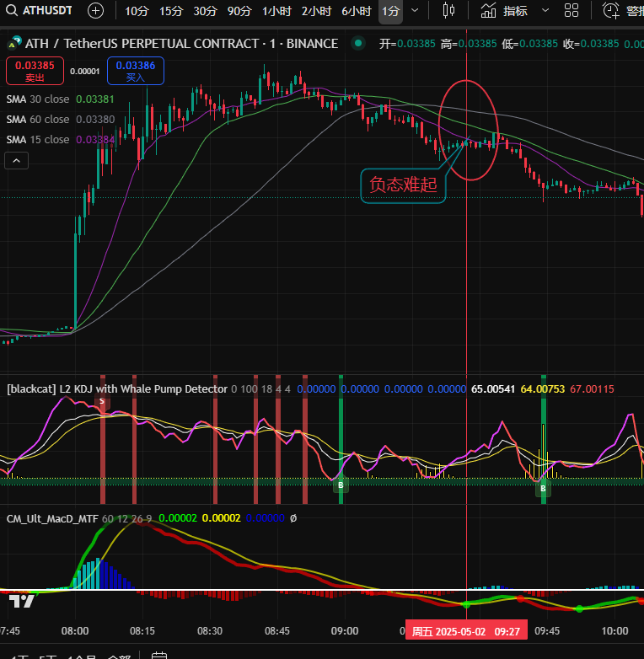Click the add symbol plus icon

[x=95, y=10]
